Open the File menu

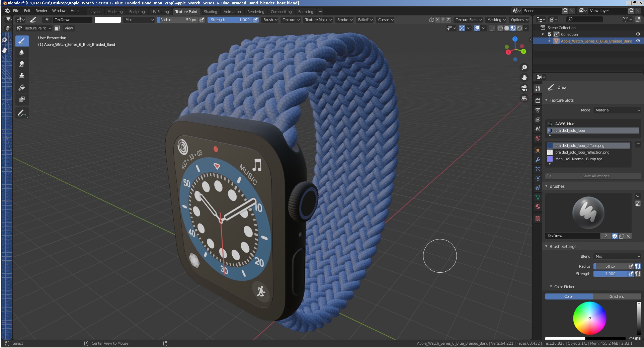[16, 11]
